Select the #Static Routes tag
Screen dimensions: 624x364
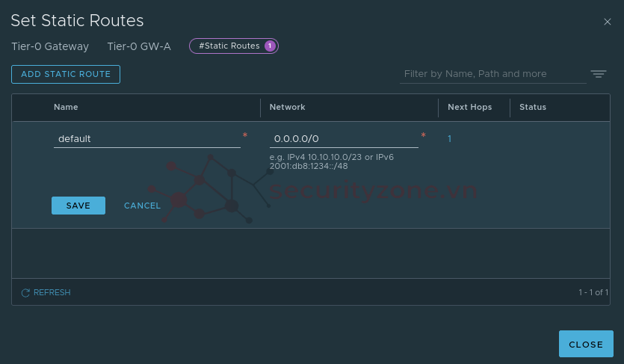pyautogui.click(x=229, y=46)
